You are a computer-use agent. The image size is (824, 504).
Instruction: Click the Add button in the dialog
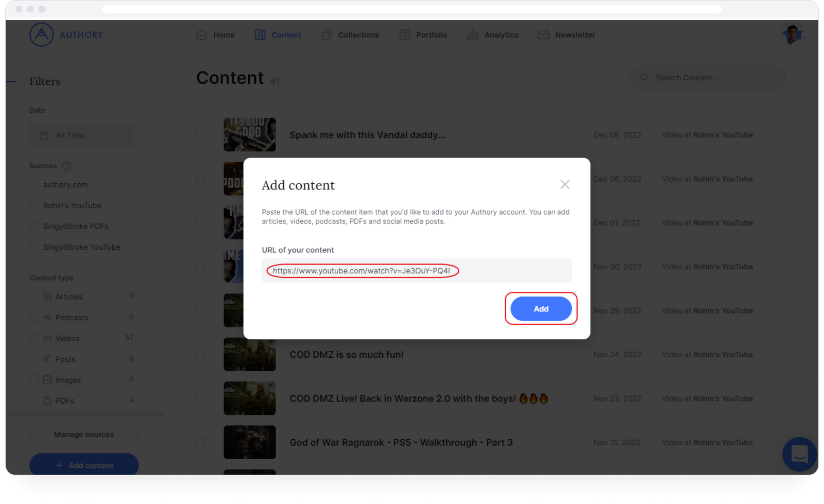(x=541, y=308)
